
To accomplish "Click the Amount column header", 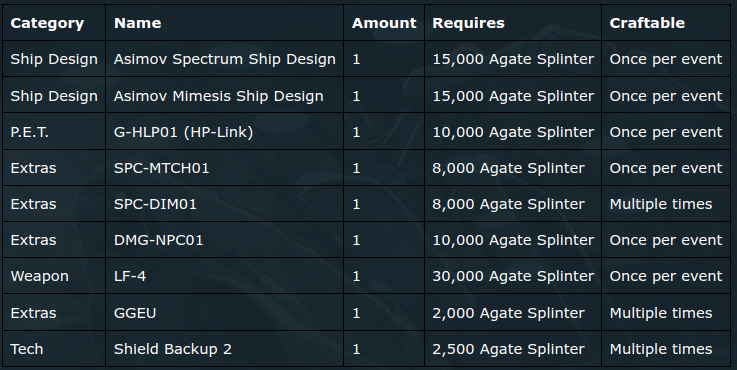I will click(384, 23).
